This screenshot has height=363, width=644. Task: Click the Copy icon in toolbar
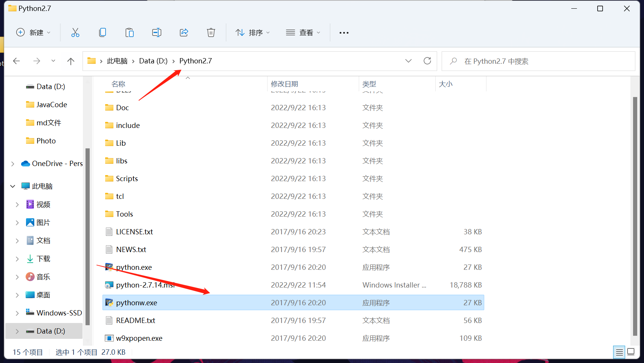[102, 32]
